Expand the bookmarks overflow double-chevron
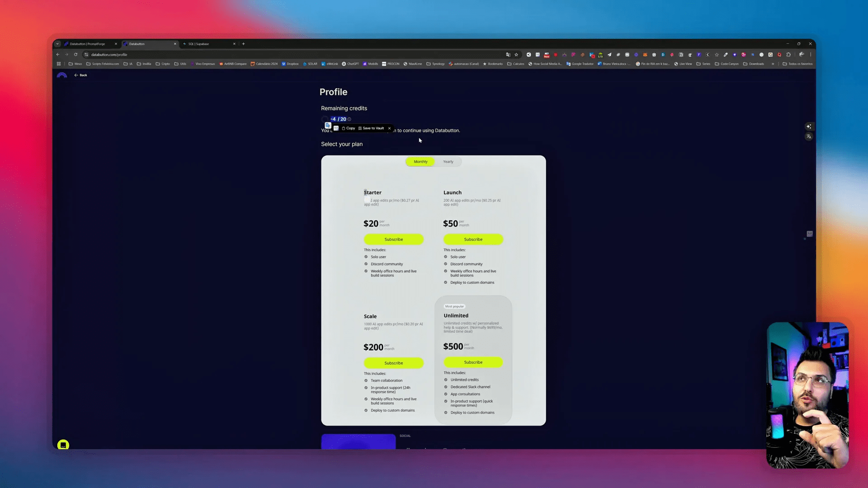This screenshot has height=488, width=868. [x=773, y=64]
